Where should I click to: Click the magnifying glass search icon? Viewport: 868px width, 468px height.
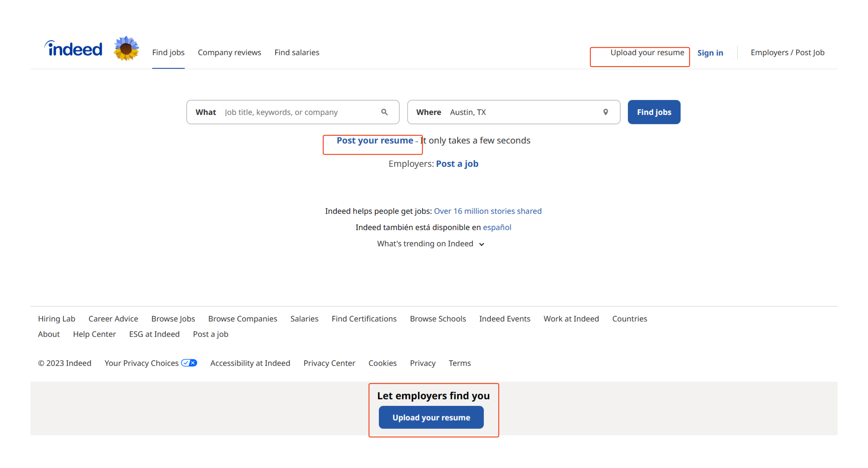click(x=384, y=112)
